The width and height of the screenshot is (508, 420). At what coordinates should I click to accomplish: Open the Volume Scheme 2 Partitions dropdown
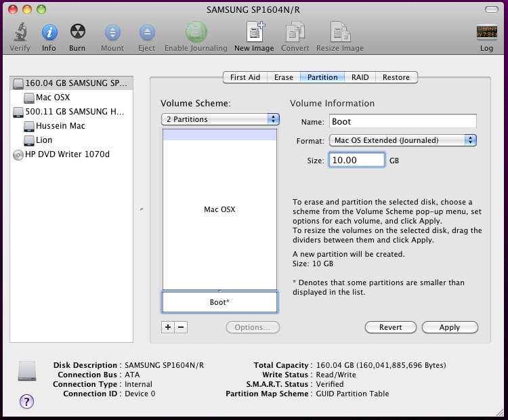point(220,119)
